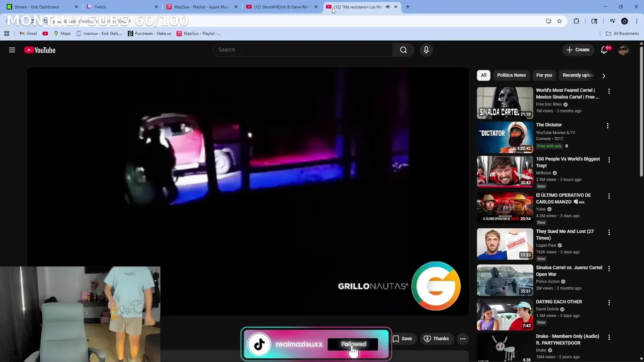Open MrBeast 100 People thumbnail

[505, 171]
